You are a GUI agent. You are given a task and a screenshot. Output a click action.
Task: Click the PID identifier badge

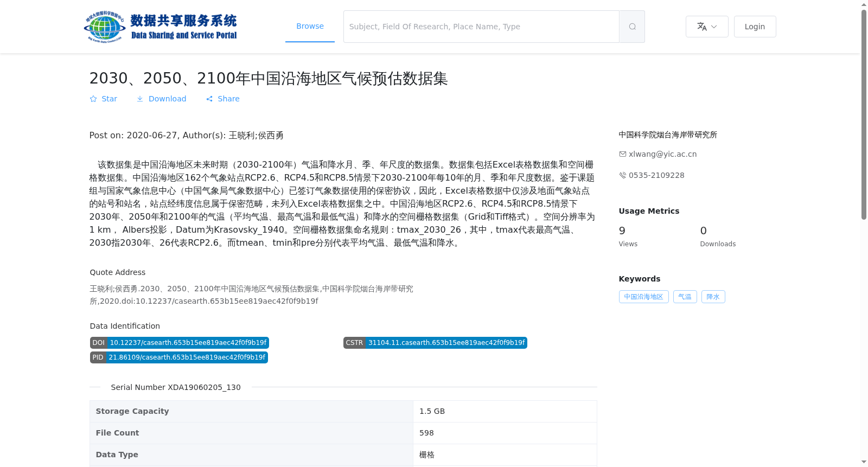click(x=179, y=357)
